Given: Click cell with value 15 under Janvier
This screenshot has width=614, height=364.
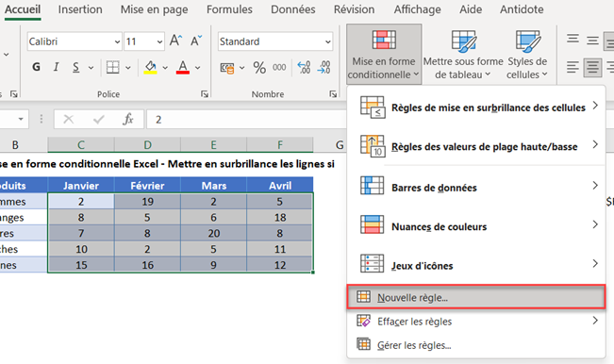Looking at the screenshot, I should tap(81, 265).
